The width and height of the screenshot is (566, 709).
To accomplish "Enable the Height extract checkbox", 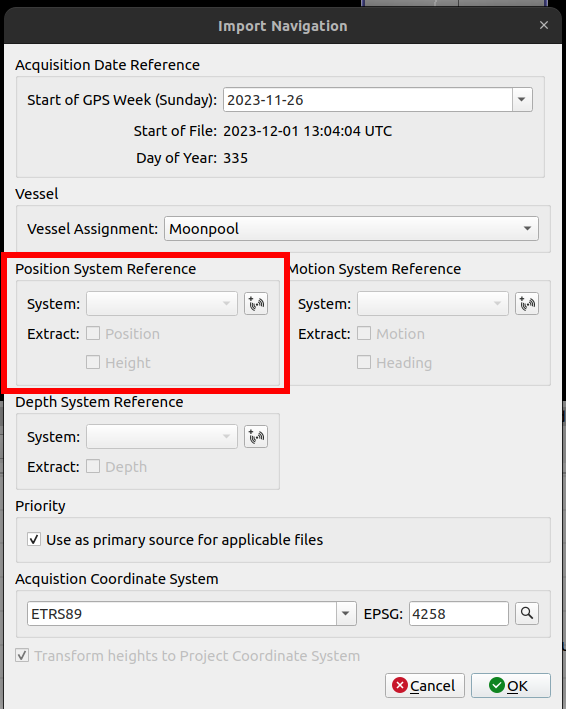I will pos(93,362).
